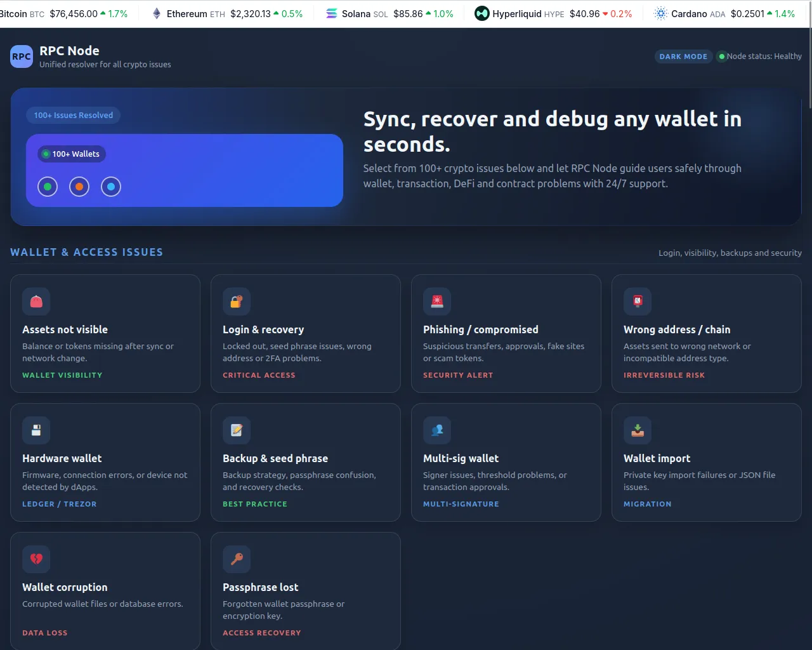Screen dimensions: 812x650
Task: Click the Backup & seed phrase memo icon
Action: click(x=237, y=430)
